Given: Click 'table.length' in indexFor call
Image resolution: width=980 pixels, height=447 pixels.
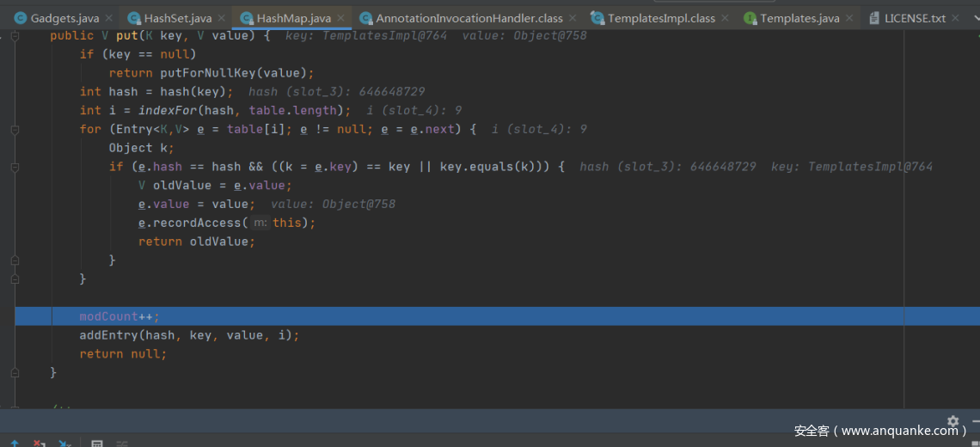Looking at the screenshot, I should 292,111.
